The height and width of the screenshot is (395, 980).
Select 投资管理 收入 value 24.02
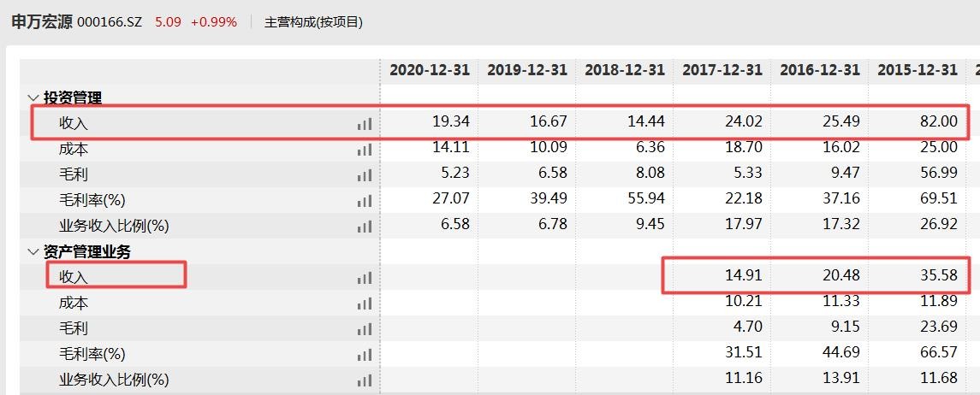744,121
